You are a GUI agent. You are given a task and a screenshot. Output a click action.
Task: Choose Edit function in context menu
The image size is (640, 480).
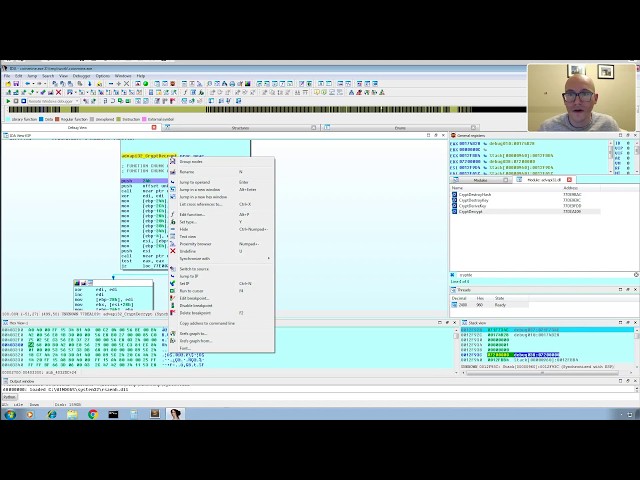coord(221,214)
